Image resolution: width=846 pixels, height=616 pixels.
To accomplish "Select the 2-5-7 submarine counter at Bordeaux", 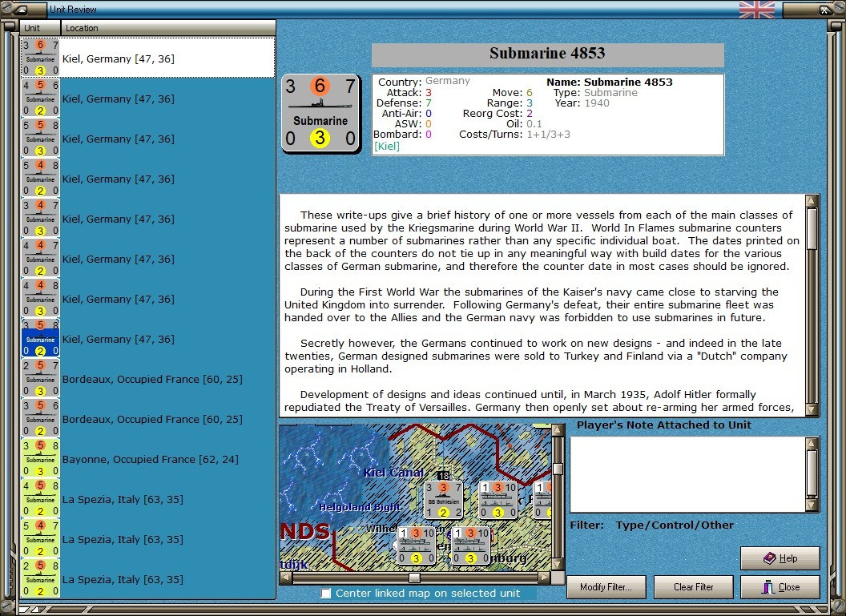I will pos(41,378).
